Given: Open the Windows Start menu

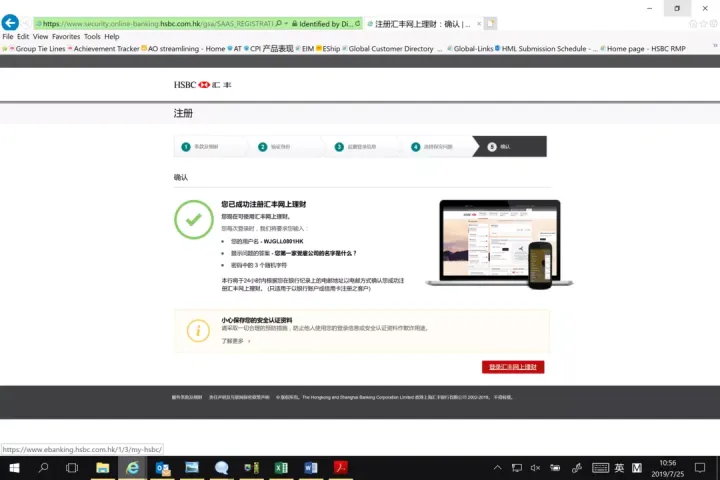Looking at the screenshot, I should click(14, 468).
